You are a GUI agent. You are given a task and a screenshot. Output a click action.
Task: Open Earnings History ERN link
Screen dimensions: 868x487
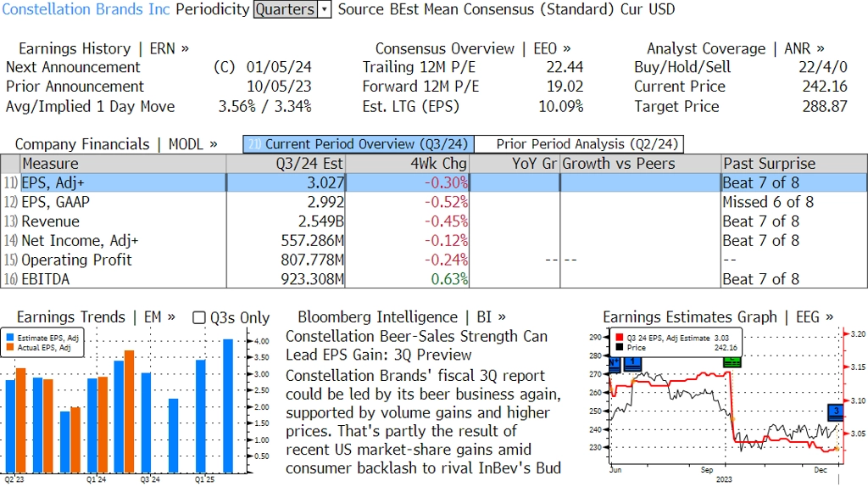(103, 48)
